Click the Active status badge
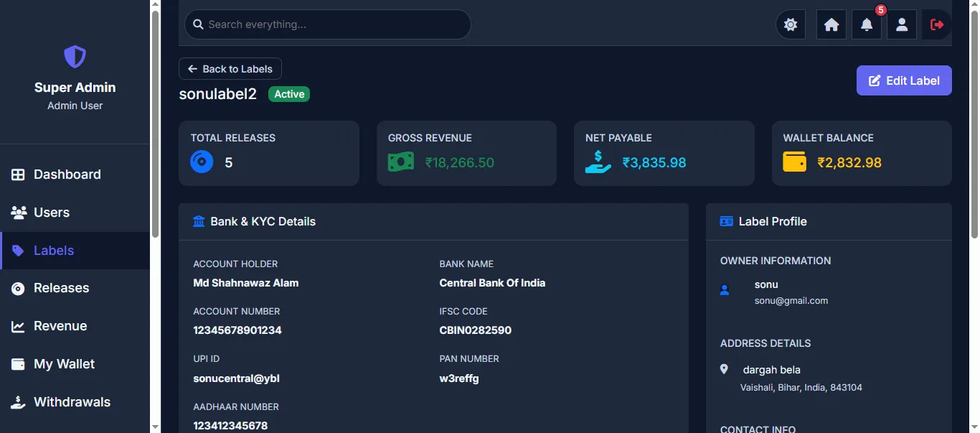 pos(289,94)
